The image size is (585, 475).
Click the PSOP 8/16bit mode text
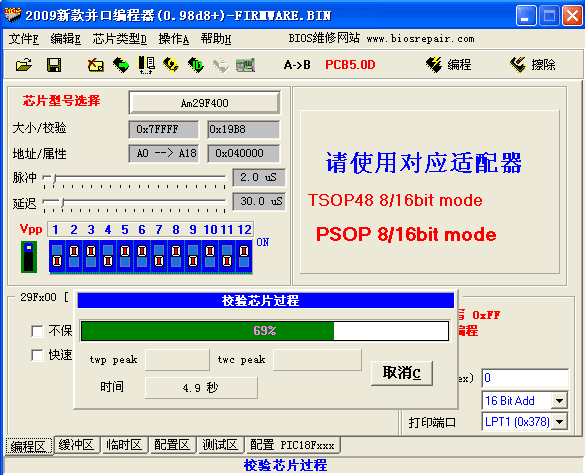[406, 234]
